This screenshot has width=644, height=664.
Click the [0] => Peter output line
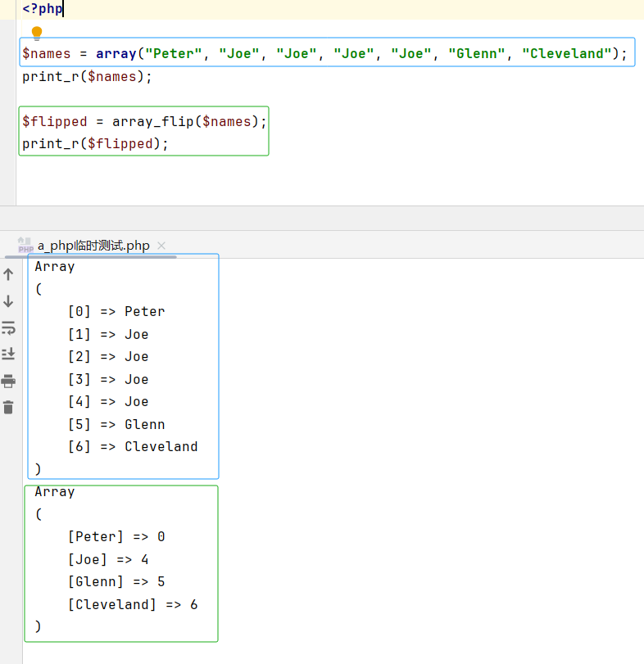(x=116, y=312)
